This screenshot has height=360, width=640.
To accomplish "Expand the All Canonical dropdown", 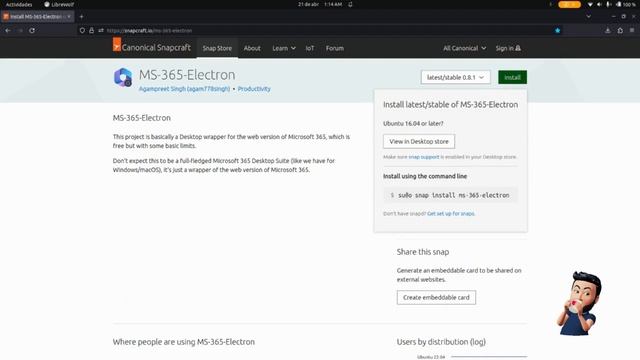I will (x=464, y=48).
